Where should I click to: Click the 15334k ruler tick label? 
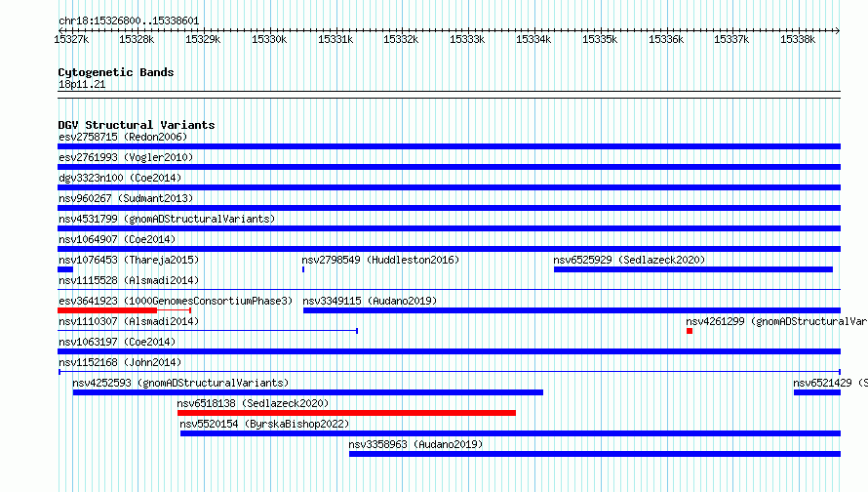coord(533,39)
